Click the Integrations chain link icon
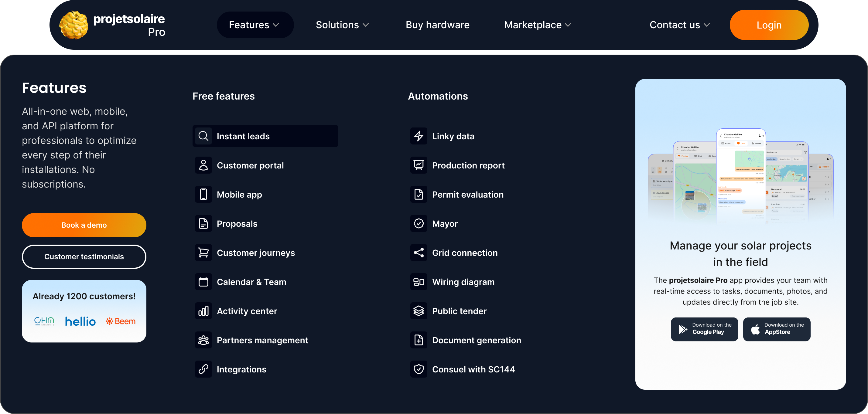This screenshot has width=868, height=414. [203, 369]
